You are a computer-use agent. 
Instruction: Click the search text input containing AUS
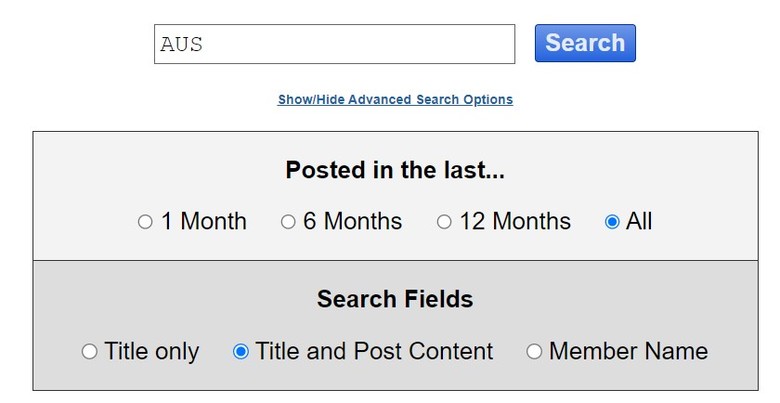[x=334, y=44]
